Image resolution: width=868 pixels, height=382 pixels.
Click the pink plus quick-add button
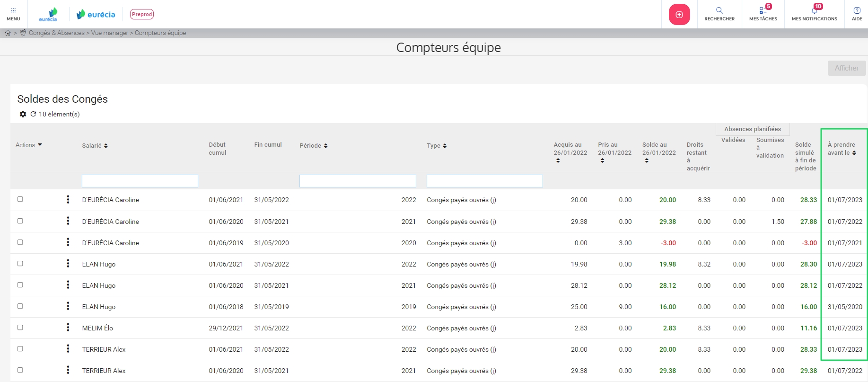tap(679, 14)
